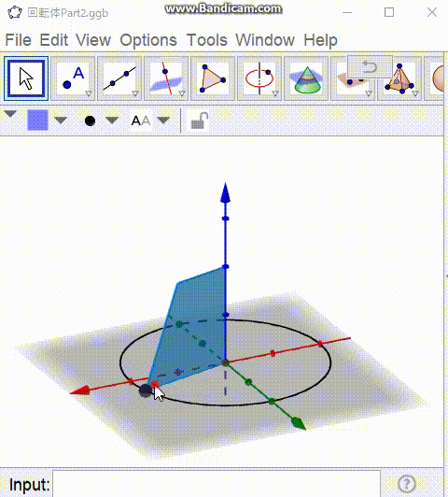Click the Undo arrow button
448x497 pixels.
(370, 67)
